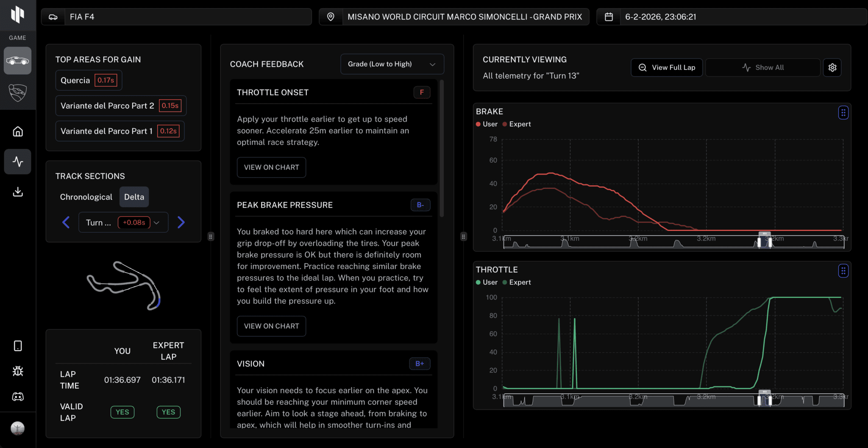Open Brake chart drag-handle menu icon

843,113
